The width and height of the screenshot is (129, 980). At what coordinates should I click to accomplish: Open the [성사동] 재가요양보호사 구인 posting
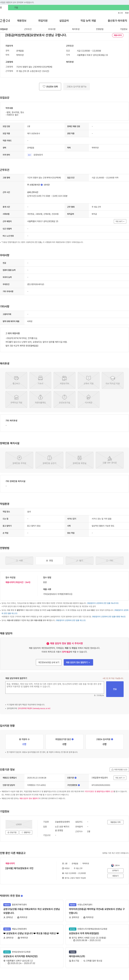point(19,868)
